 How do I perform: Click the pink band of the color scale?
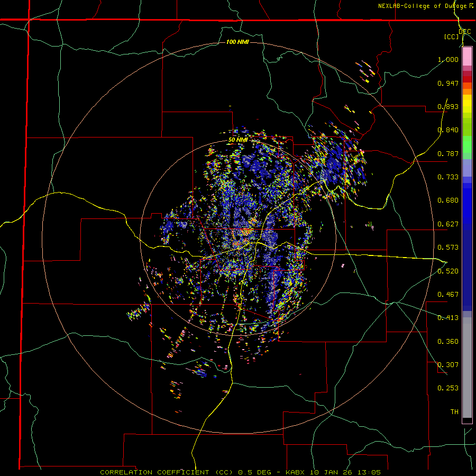pos(467,57)
